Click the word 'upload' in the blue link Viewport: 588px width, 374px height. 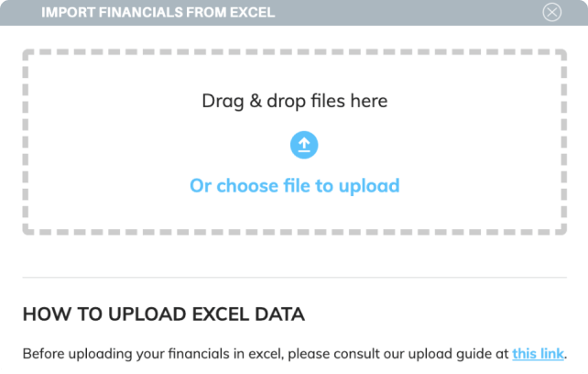click(369, 185)
